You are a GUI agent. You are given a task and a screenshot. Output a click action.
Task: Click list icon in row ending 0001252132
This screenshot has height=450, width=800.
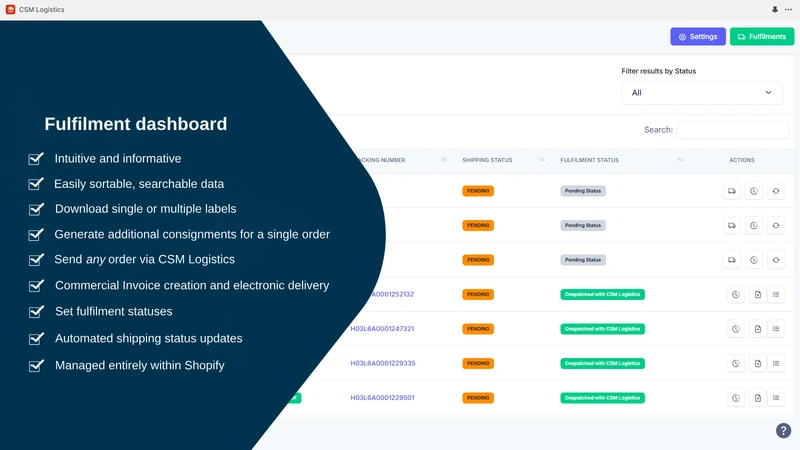coord(776,294)
